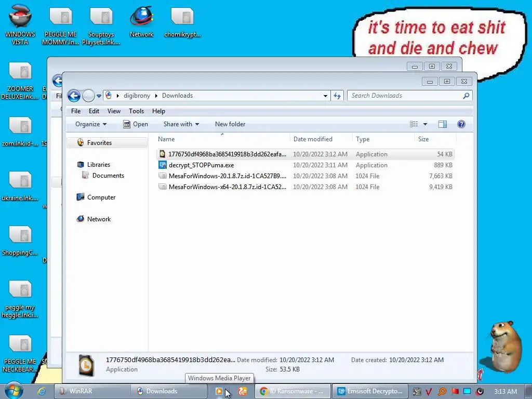Select the file 1776750df4968ba3685419918b3dd262eafa
The height and width of the screenshot is (399, 532).
(305, 154)
